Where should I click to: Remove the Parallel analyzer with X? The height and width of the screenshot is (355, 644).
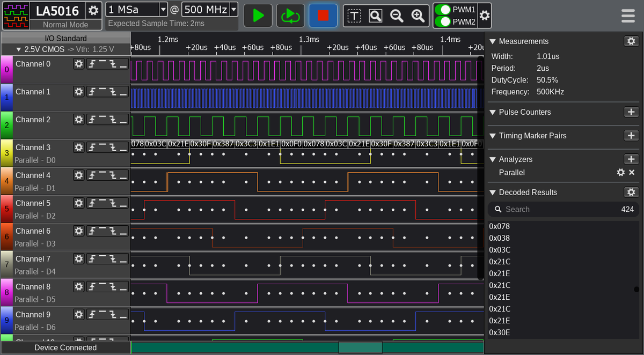pos(632,173)
